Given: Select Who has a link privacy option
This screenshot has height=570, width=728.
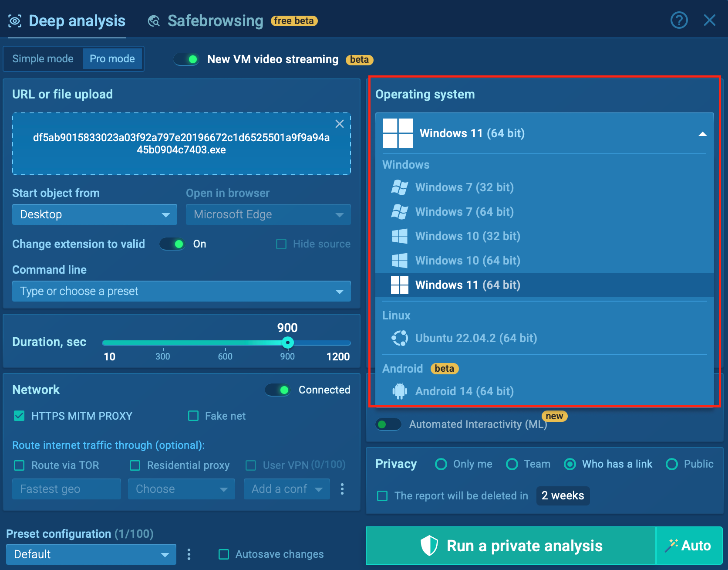Looking at the screenshot, I should pyautogui.click(x=570, y=464).
